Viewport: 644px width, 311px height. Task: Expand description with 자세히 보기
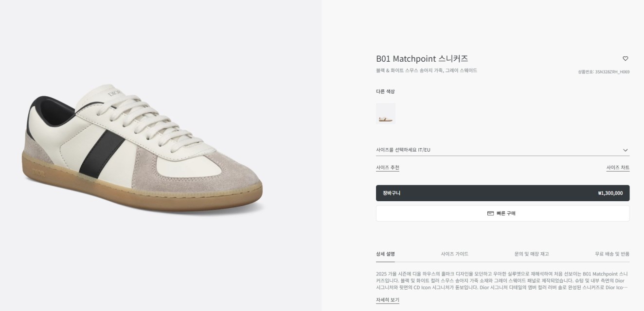(x=388, y=300)
